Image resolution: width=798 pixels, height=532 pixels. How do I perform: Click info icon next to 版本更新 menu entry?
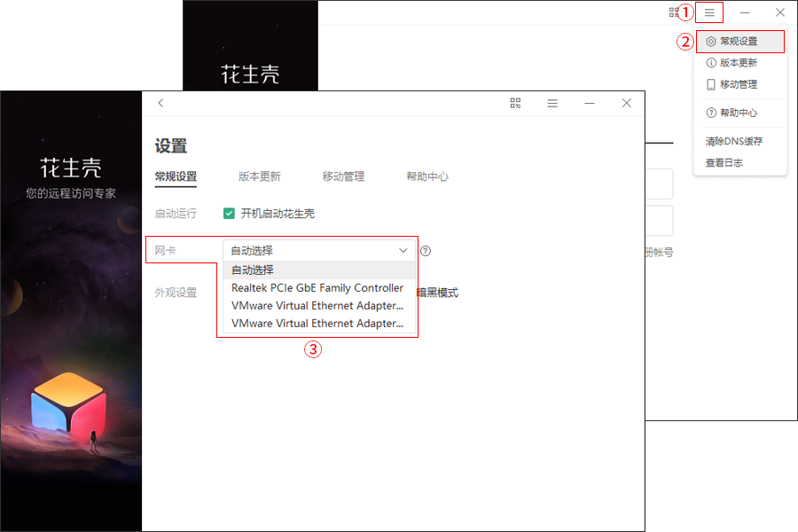tap(711, 63)
